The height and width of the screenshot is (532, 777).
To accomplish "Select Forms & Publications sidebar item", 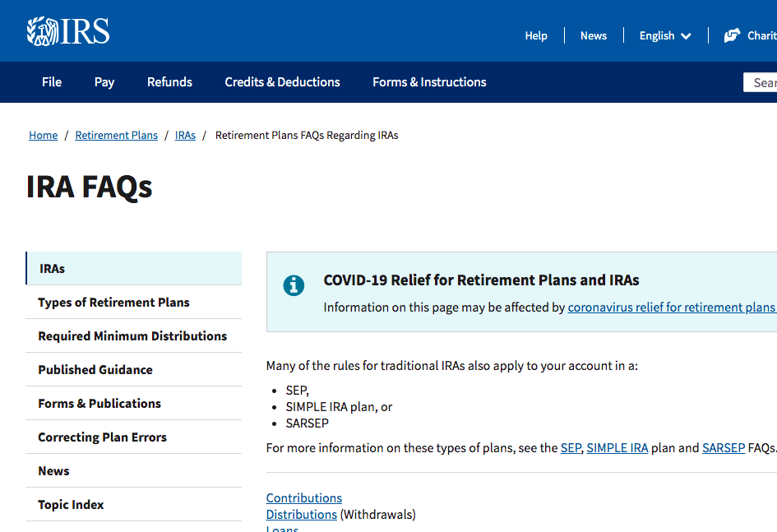I will click(x=134, y=403).
